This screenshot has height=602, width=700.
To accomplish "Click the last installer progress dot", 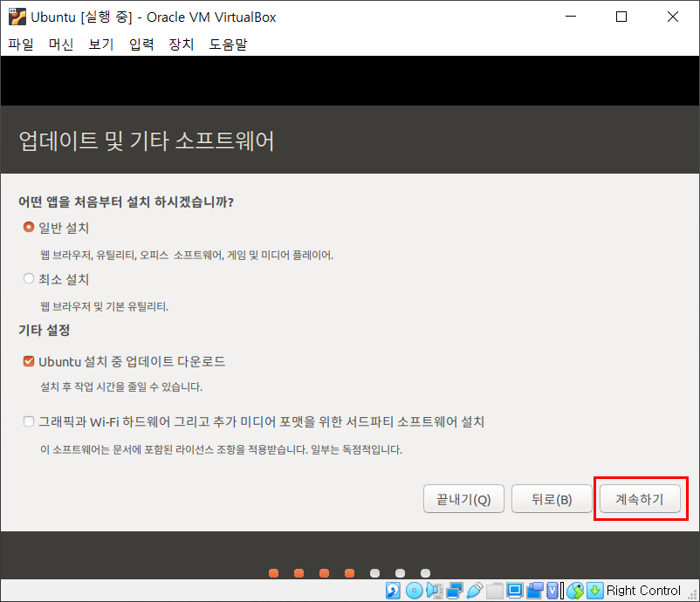I will coord(425,573).
